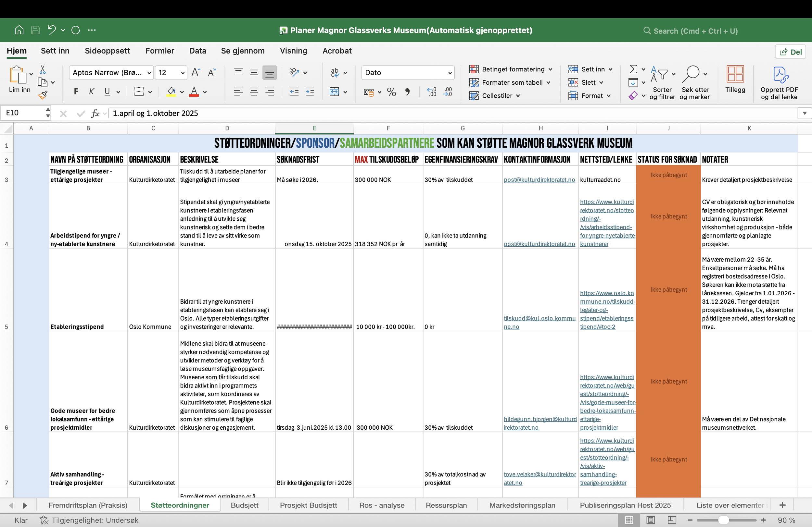The height and width of the screenshot is (527, 812).
Task: Open kulturdirektoratet email link in row 3
Action: pyautogui.click(x=539, y=180)
